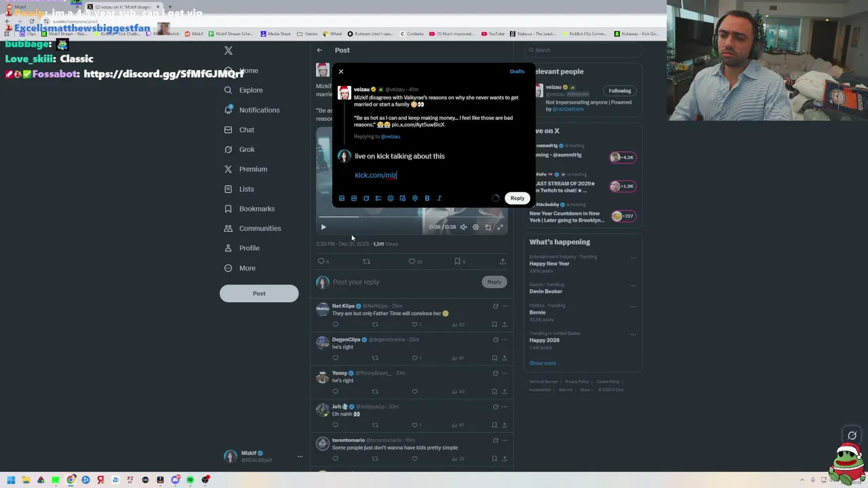Bookmark the main veizau post
This screenshot has width=868, height=488.
tap(457, 262)
